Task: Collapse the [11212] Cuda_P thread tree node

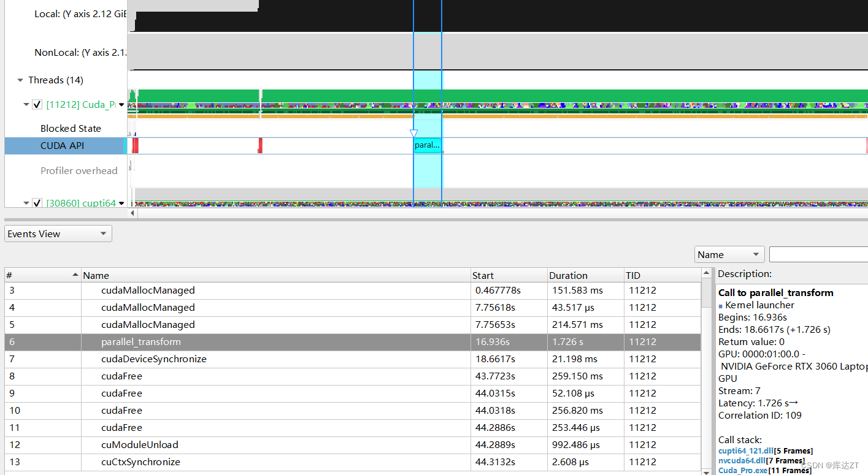Action: [26, 105]
